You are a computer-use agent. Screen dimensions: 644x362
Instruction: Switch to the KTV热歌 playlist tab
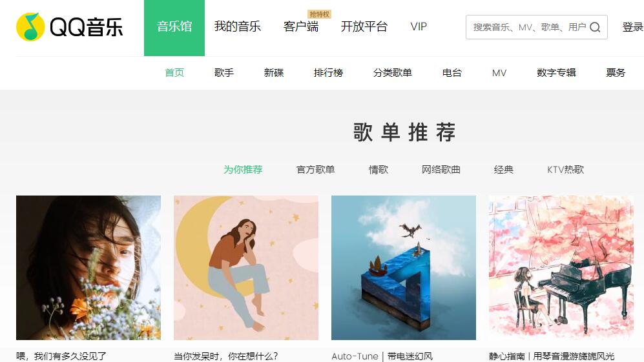[x=565, y=170]
